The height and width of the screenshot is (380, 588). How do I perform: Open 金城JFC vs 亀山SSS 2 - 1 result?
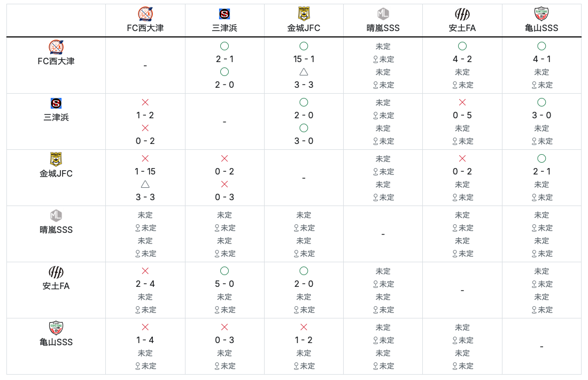541,172
